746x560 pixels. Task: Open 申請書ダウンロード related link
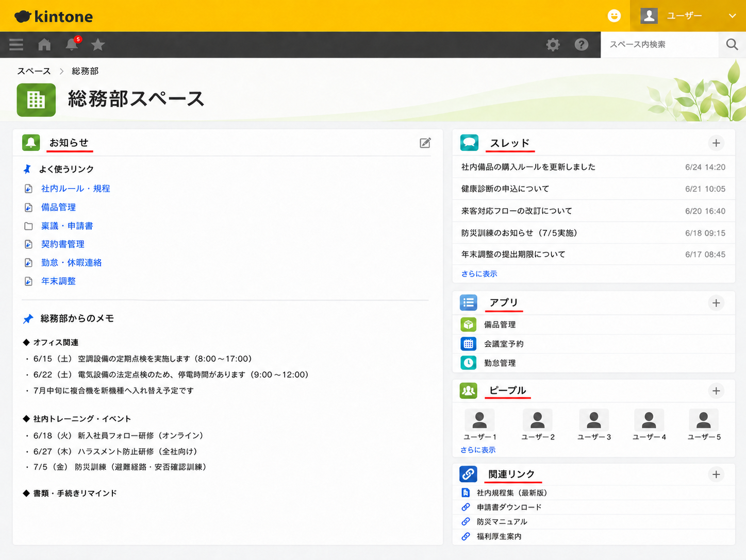point(509,507)
